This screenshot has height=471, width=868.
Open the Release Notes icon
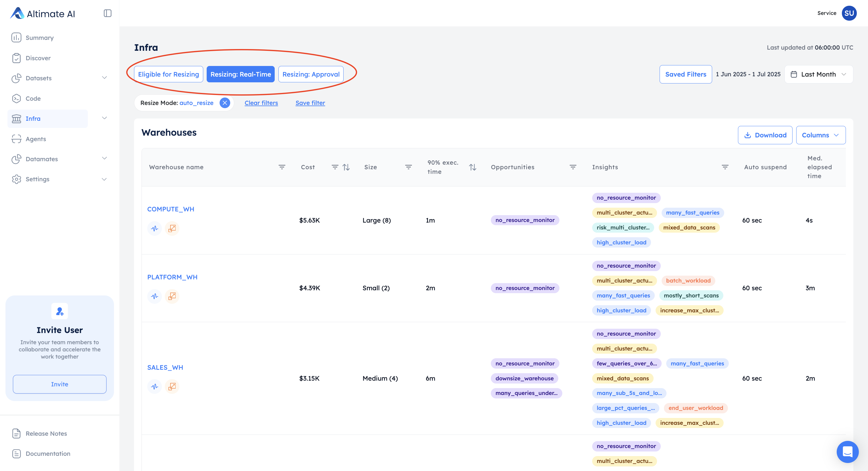click(16, 433)
